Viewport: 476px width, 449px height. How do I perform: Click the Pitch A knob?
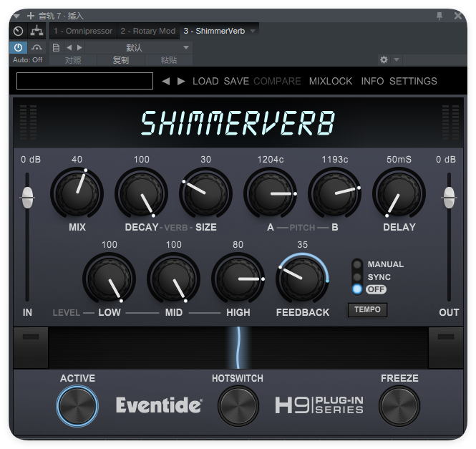pos(270,193)
